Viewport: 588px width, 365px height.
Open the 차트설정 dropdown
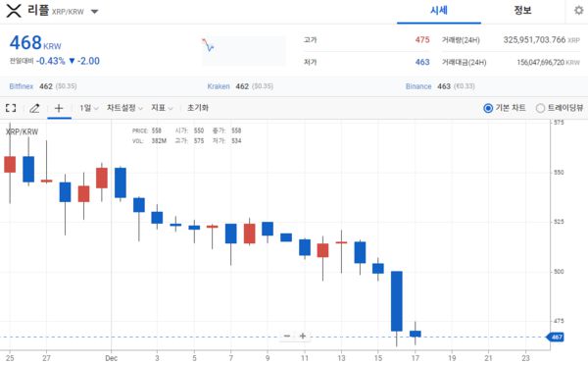[x=124, y=108]
